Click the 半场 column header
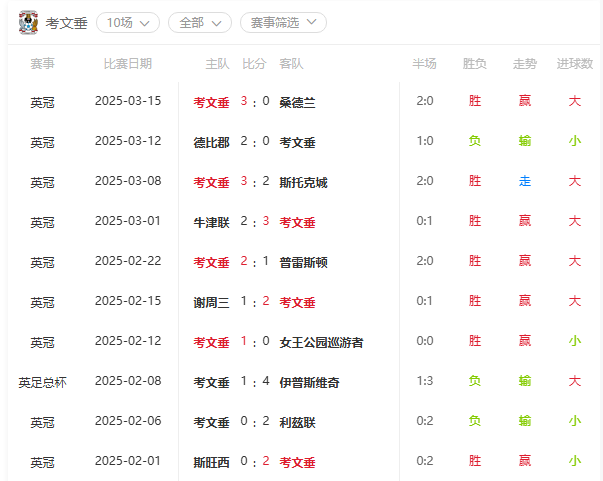The height and width of the screenshot is (481, 603). (x=425, y=63)
